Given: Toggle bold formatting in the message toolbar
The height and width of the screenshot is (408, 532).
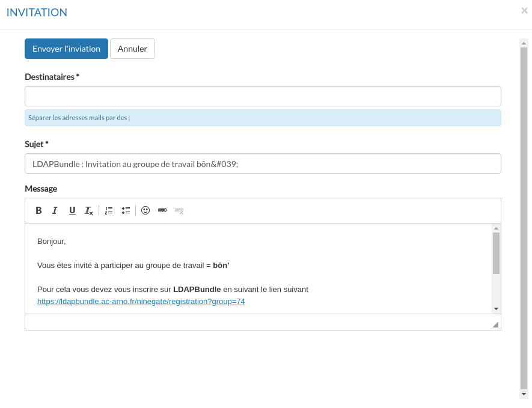Looking at the screenshot, I should click(38, 210).
